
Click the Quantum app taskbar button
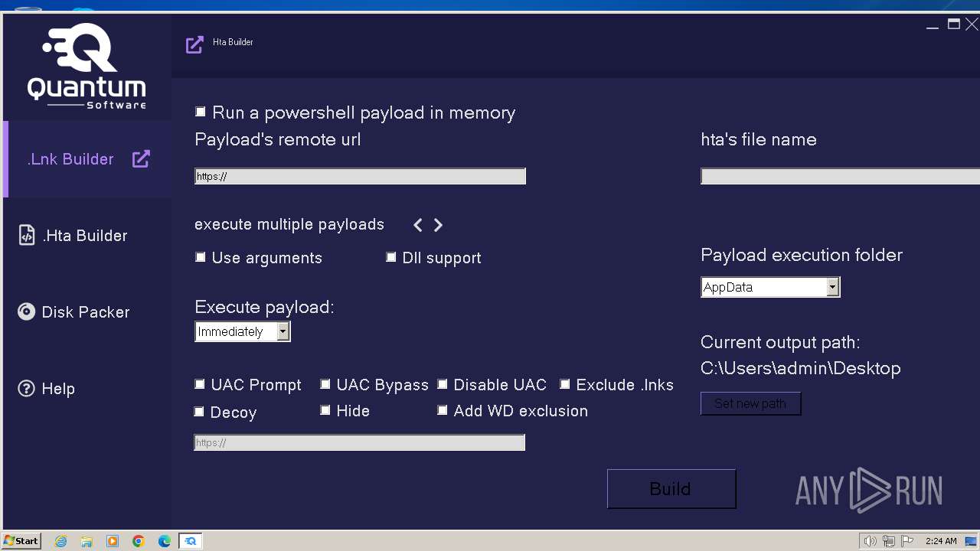[191, 541]
